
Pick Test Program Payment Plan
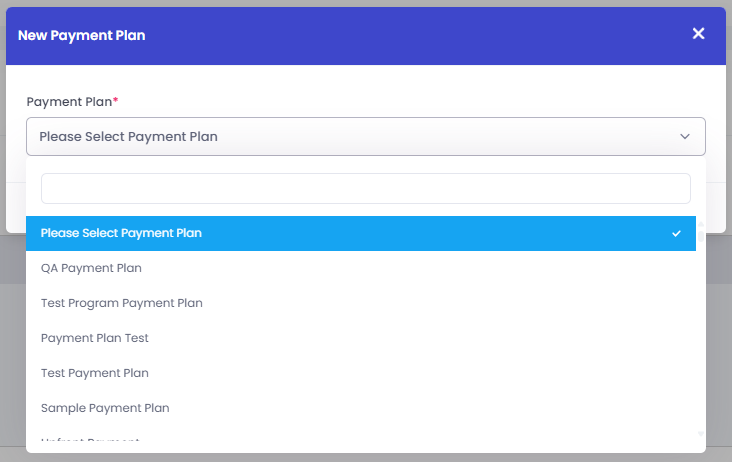(121, 303)
